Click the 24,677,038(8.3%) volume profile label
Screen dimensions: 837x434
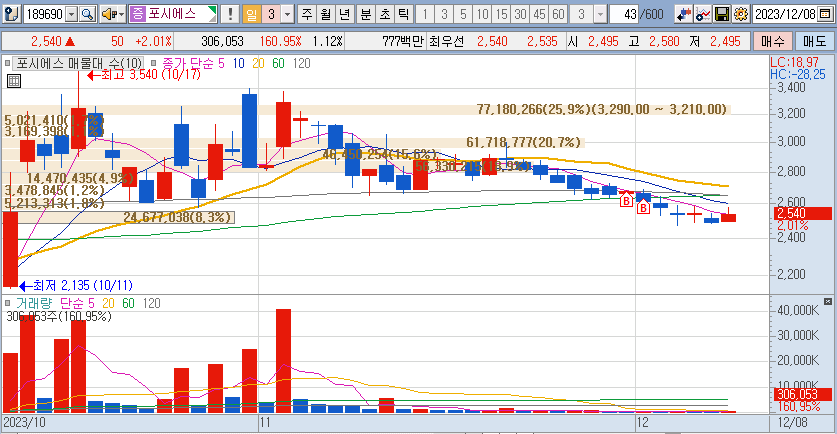[178, 217]
